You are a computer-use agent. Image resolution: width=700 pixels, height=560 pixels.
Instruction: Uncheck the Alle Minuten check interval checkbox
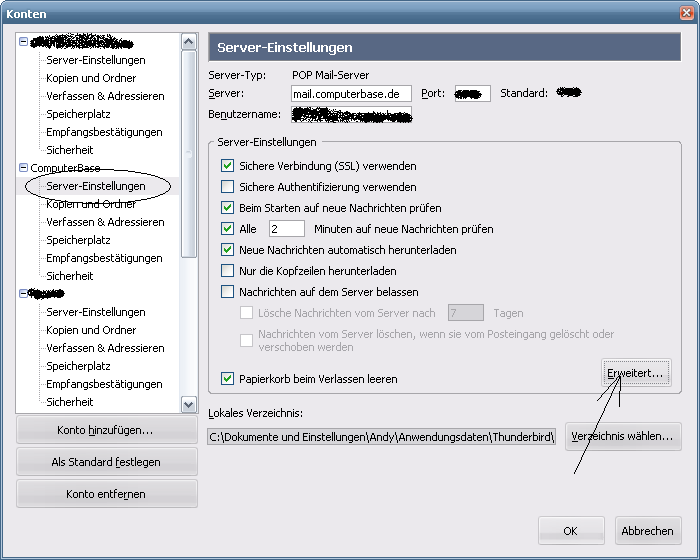click(227, 229)
